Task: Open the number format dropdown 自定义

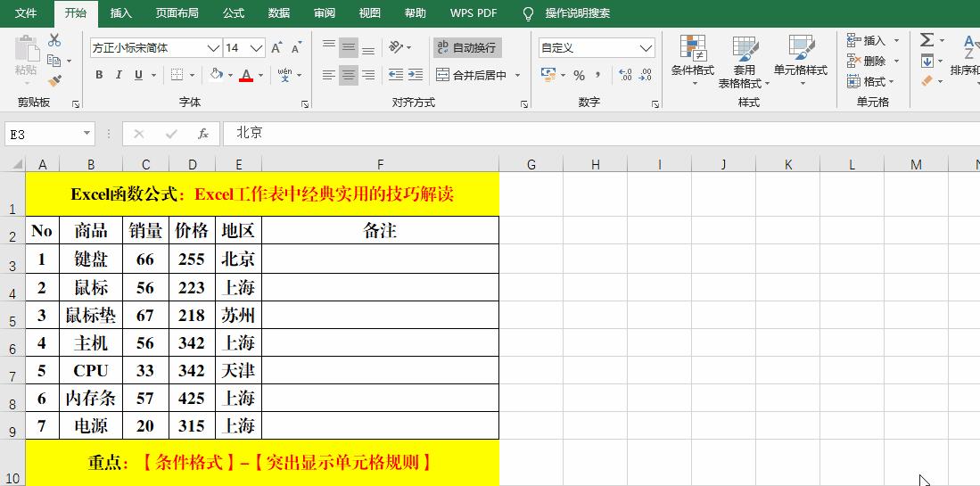Action: pos(646,48)
